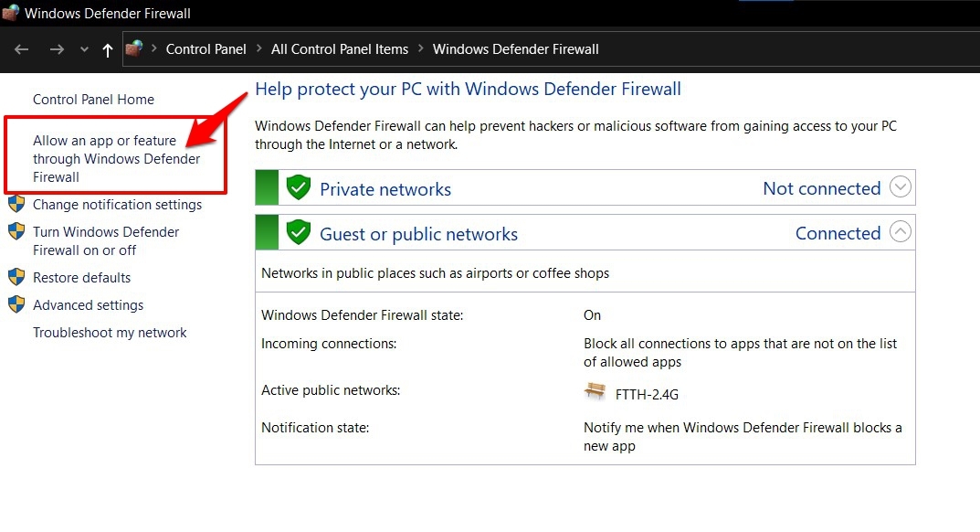This screenshot has width=980, height=532.
Task: Click green shield icon for Guest networks
Action: (x=298, y=232)
